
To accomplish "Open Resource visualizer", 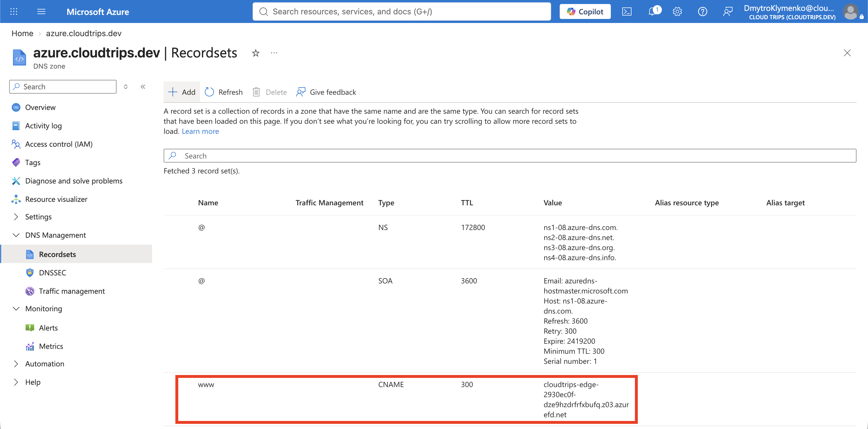I will click(x=56, y=199).
